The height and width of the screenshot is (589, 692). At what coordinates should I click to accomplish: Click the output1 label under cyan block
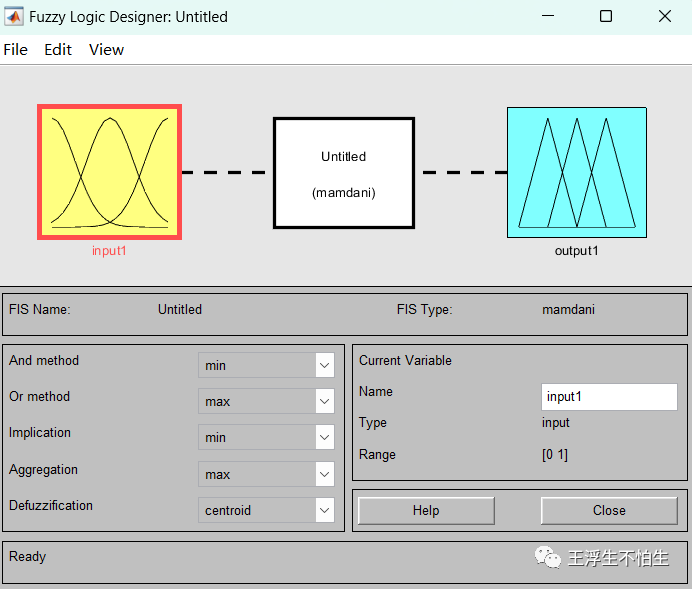click(577, 251)
